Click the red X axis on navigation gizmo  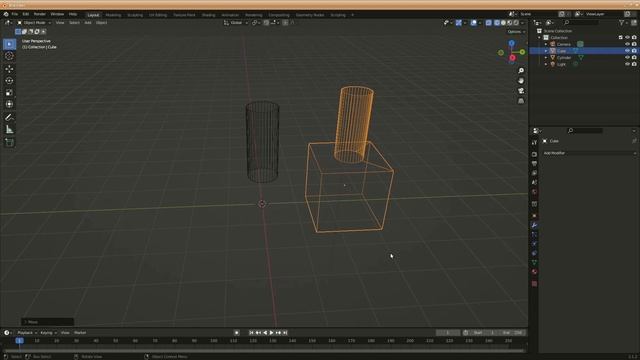513,58
